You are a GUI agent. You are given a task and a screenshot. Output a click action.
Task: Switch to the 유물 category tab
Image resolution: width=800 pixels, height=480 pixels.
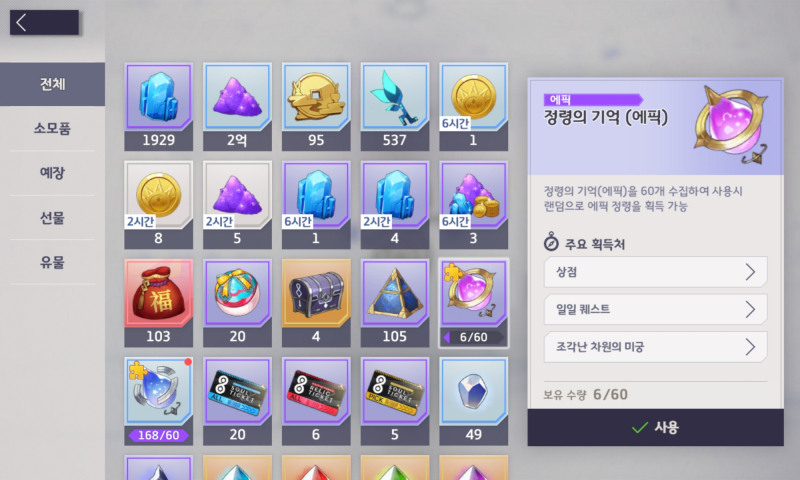53,262
